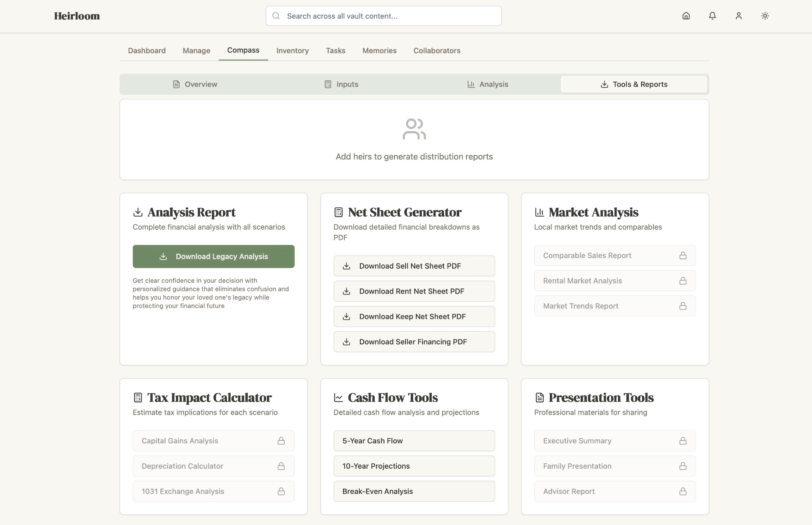The image size is (812, 525).
Task: Download Seller Financing PDF
Action: pos(414,342)
